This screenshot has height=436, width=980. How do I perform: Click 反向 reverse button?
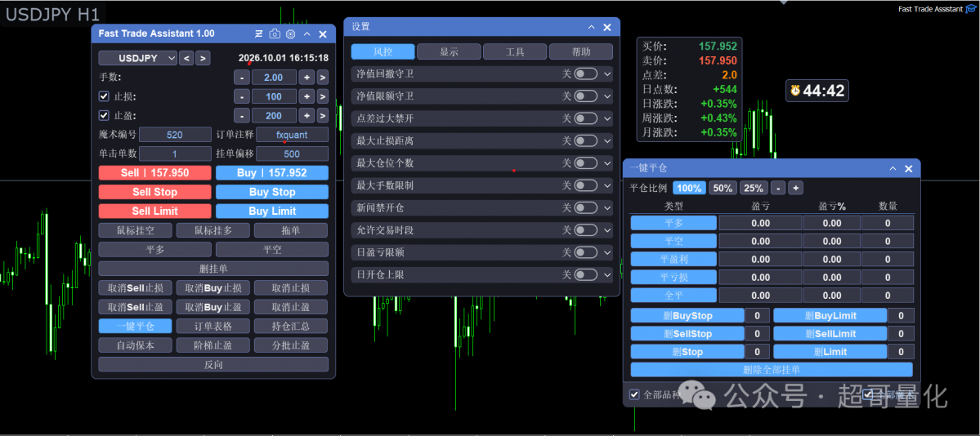pyautogui.click(x=213, y=364)
